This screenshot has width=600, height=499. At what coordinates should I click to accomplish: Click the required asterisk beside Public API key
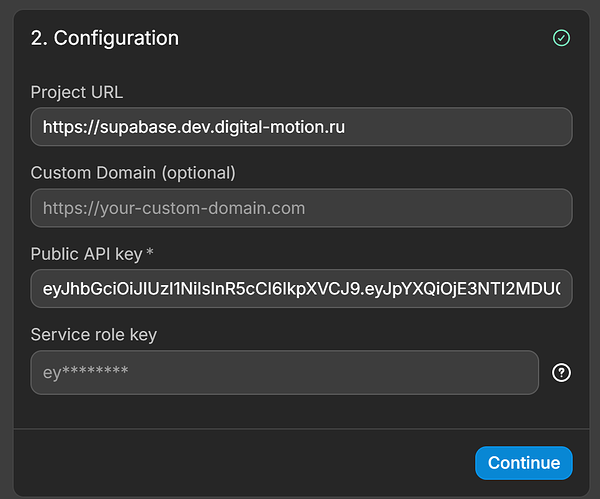coord(150,254)
